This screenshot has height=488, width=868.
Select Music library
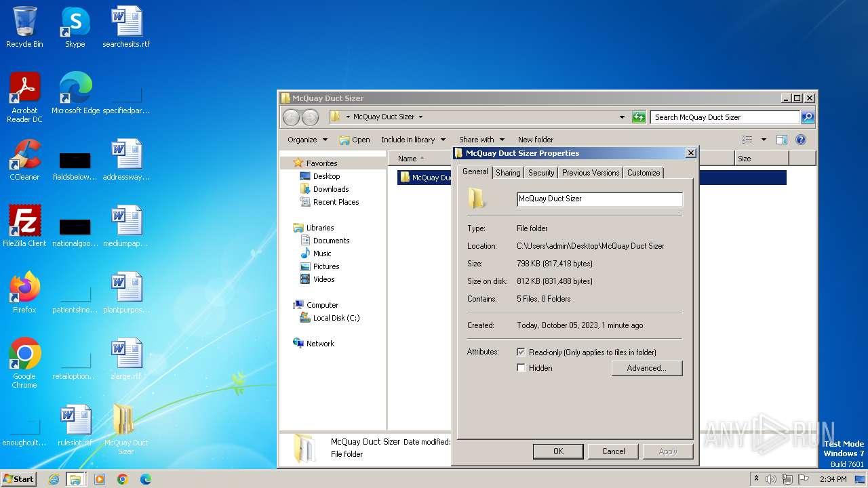[x=315, y=253]
